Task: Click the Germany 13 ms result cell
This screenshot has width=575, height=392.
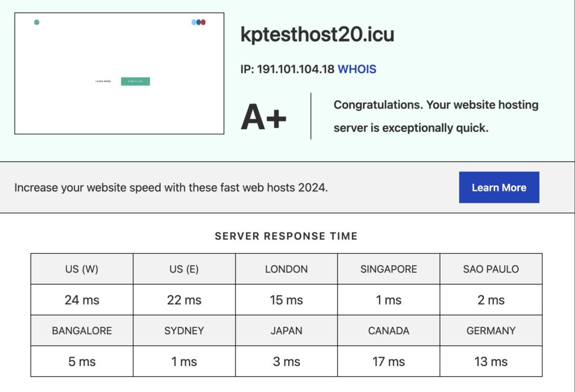Action: (492, 361)
